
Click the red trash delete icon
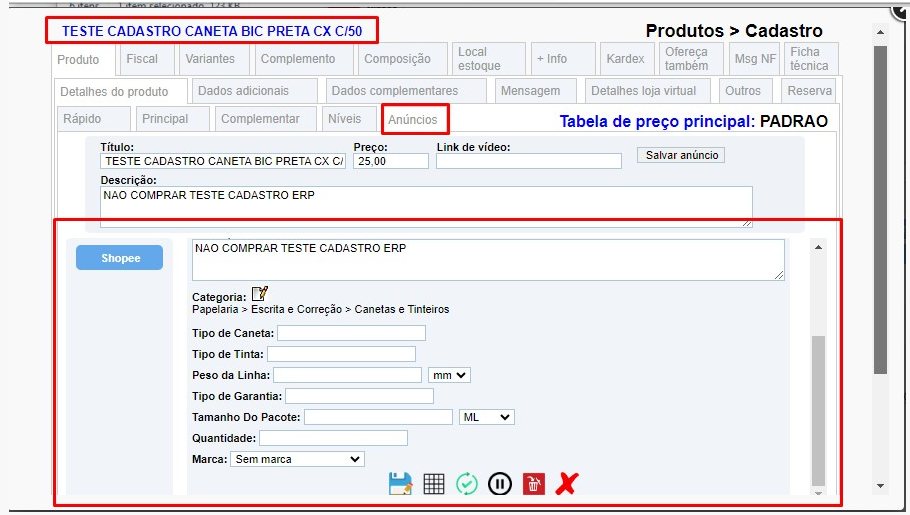pyautogui.click(x=533, y=484)
